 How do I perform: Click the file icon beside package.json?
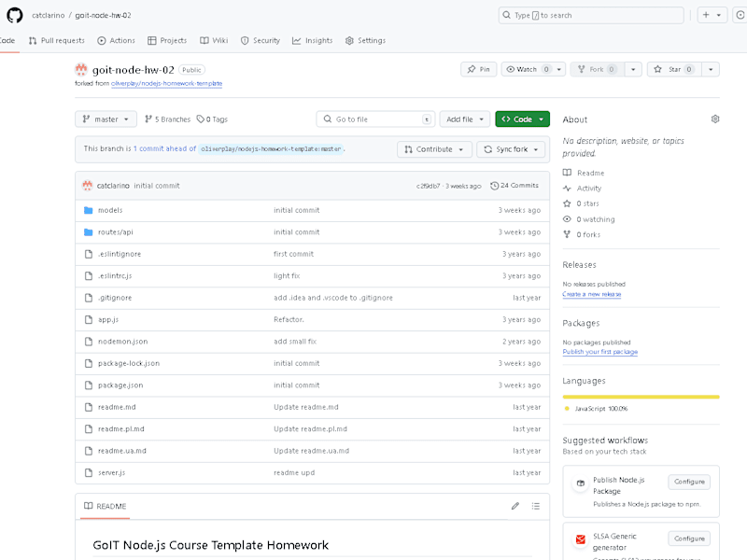88,385
